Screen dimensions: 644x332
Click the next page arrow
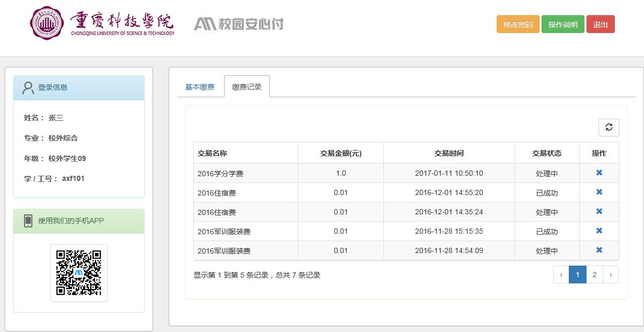[611, 274]
